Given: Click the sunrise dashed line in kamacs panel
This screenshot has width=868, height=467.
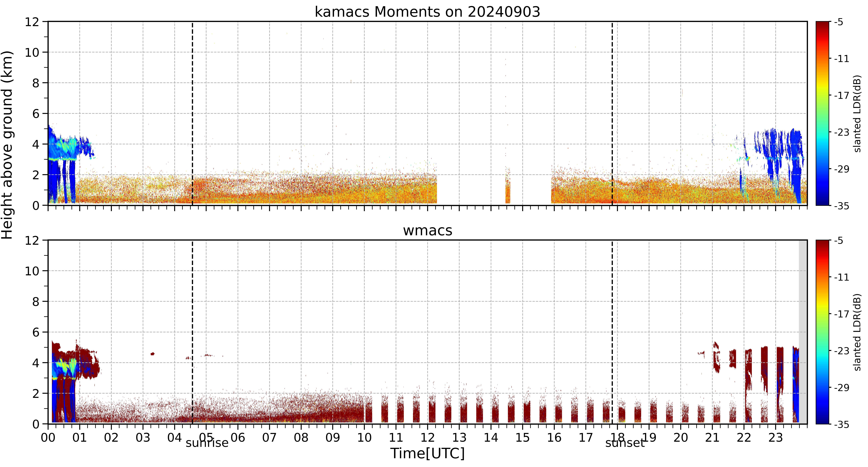Looking at the screenshot, I should coord(192,114).
